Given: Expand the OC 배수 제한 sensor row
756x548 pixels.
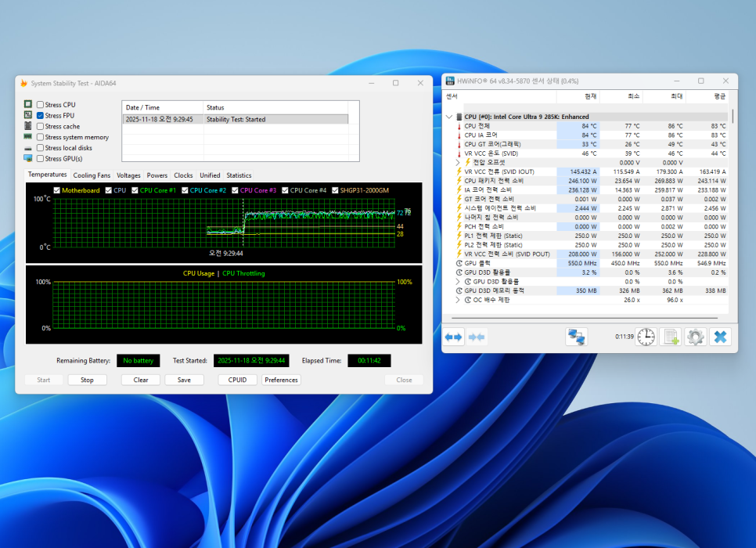Looking at the screenshot, I should [x=458, y=300].
